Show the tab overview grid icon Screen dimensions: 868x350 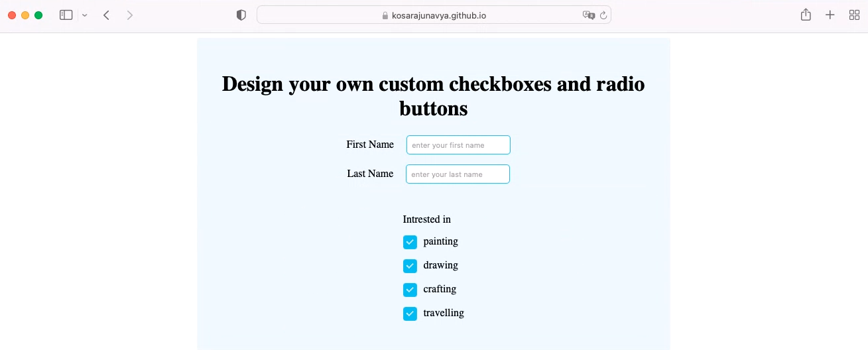[854, 15]
